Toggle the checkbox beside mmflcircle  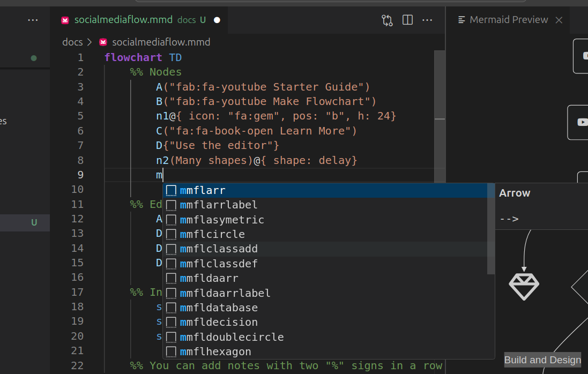click(171, 234)
